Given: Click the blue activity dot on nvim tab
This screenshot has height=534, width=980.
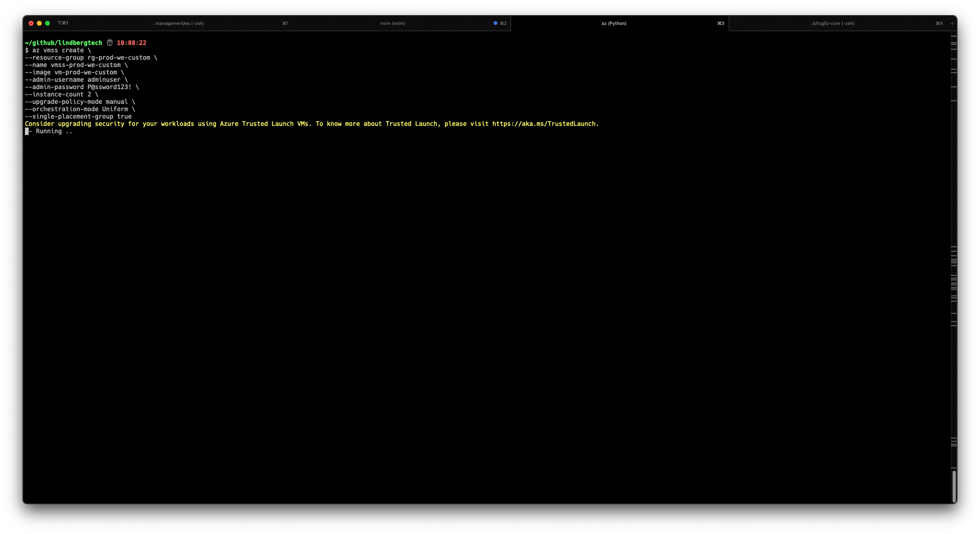Looking at the screenshot, I should click(x=495, y=23).
